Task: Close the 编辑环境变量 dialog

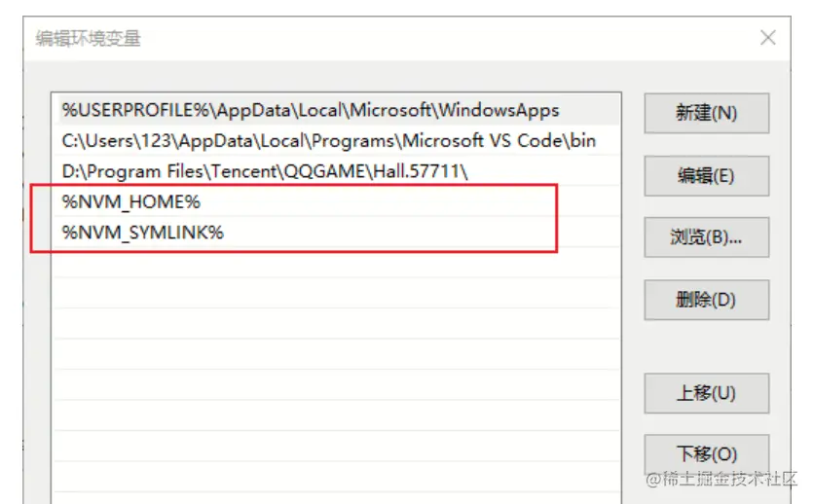Action: pyautogui.click(x=767, y=38)
